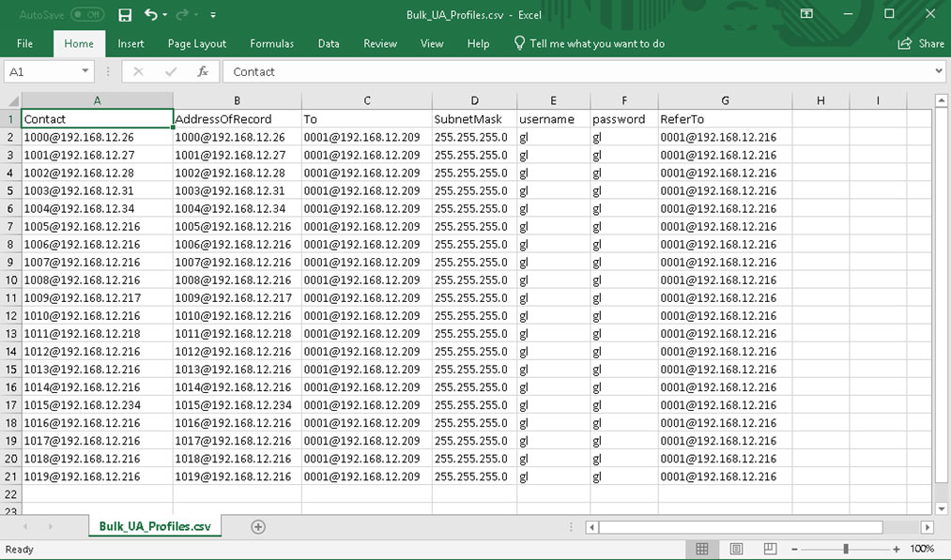Open the Data ribbon tab
Screen dimensions: 951x560
(x=329, y=44)
